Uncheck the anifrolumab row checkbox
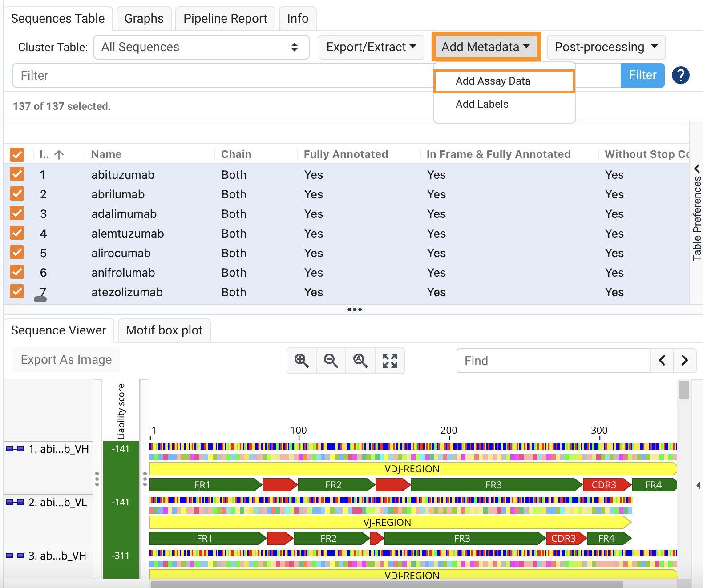The height and width of the screenshot is (588, 703). coord(17,272)
